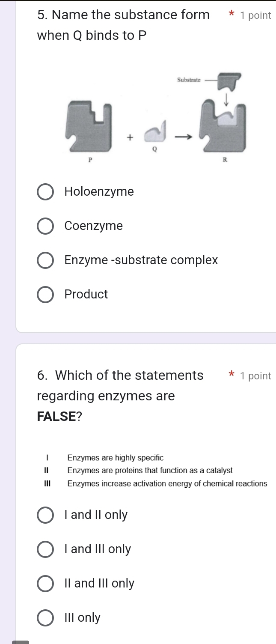The width and height of the screenshot is (276, 644).
Task: Click the Coenzyme answer label text
Action: coord(93,226)
